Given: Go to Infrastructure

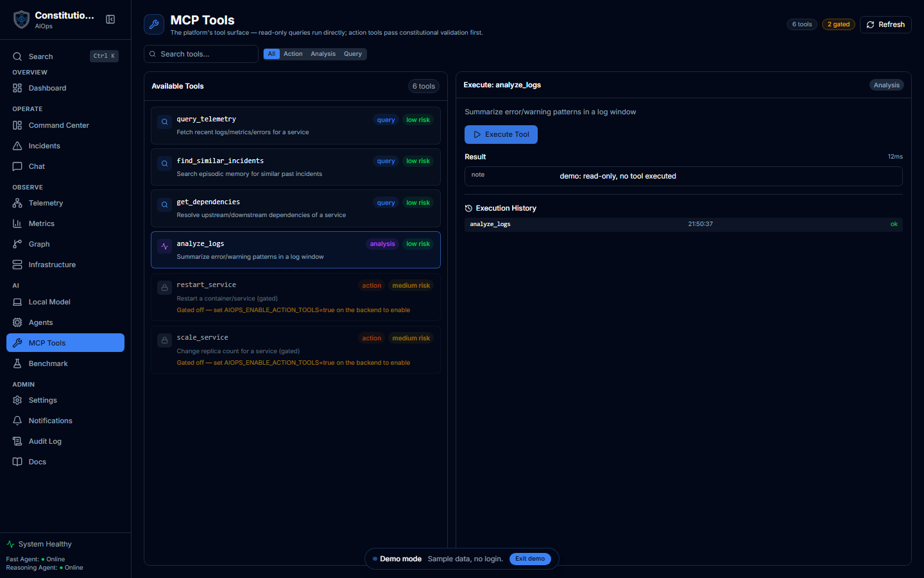Looking at the screenshot, I should pos(65,265).
